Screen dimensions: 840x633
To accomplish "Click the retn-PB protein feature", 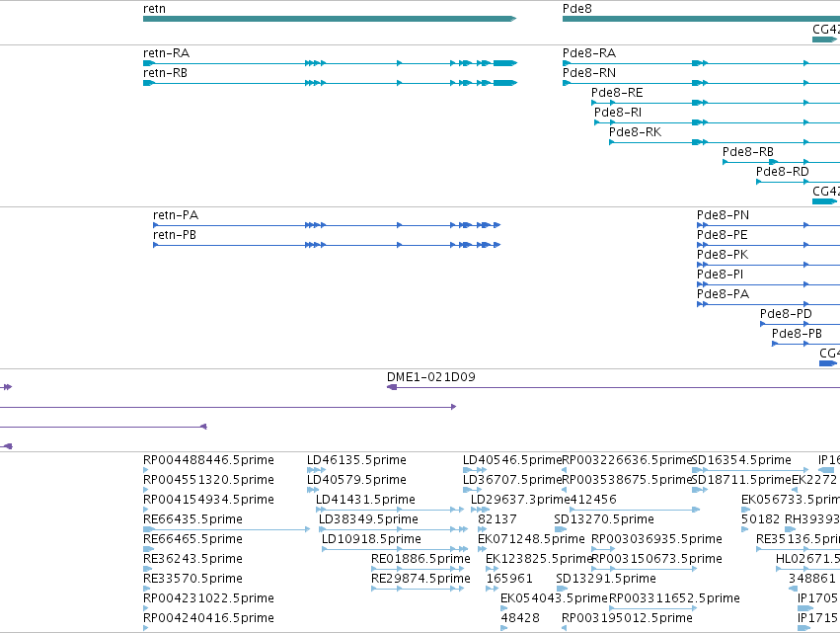I will [327, 245].
